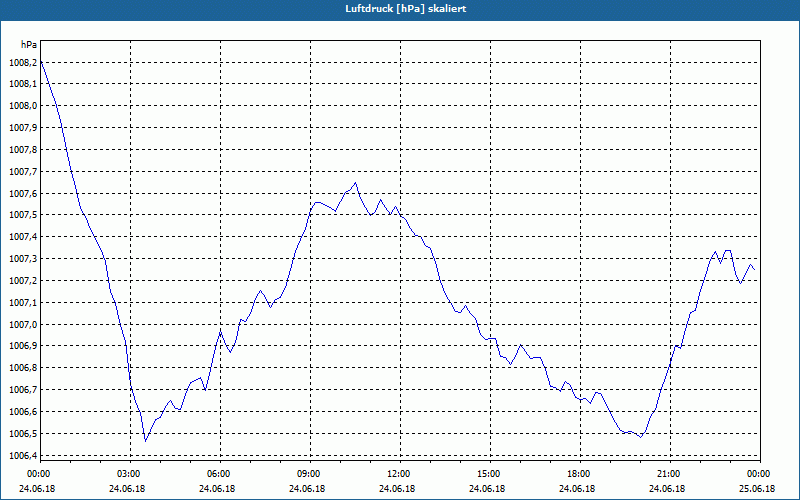Click the y-axis value 1007,0
Viewport: 800px width, 500px height.
click(x=23, y=325)
